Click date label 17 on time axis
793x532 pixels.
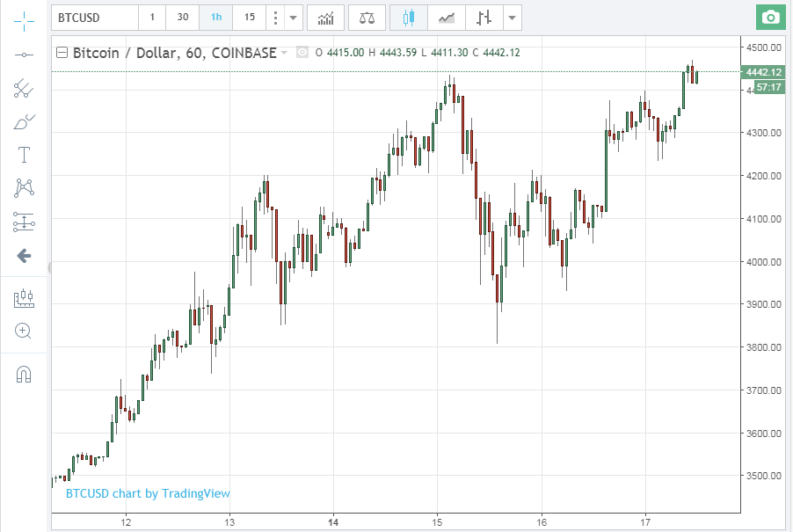(645, 522)
